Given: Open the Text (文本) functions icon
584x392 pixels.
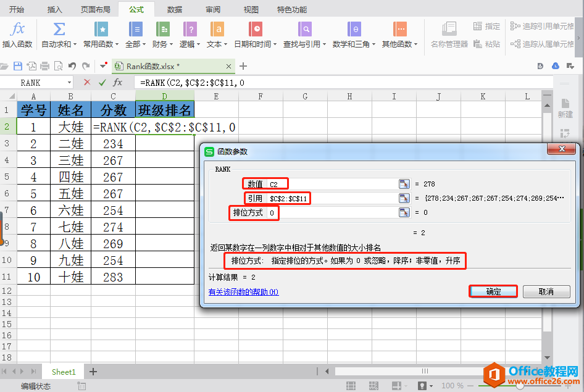Looking at the screenshot, I should tap(217, 29).
